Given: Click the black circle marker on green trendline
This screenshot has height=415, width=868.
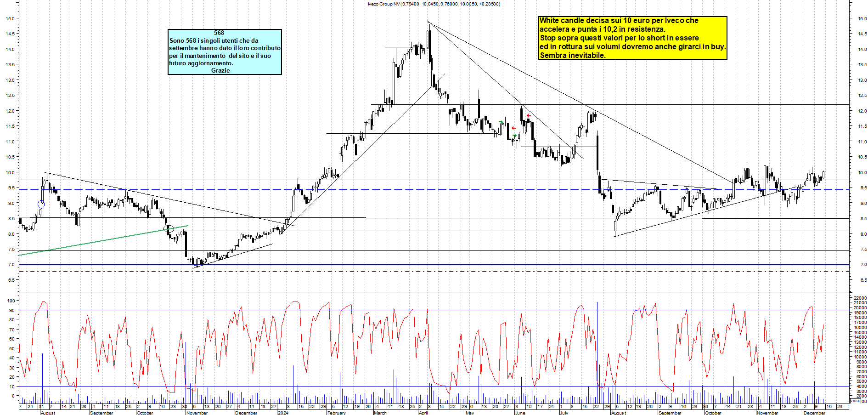Looking at the screenshot, I should [x=169, y=228].
